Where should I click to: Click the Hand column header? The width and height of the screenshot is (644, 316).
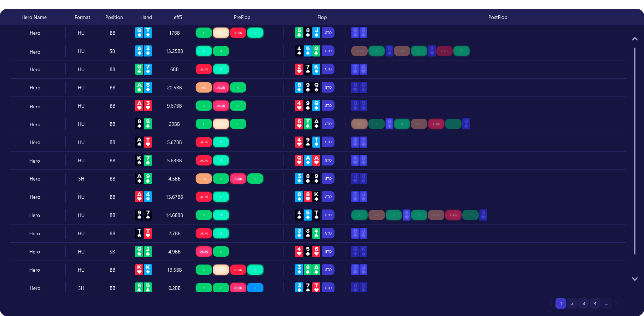(146, 17)
